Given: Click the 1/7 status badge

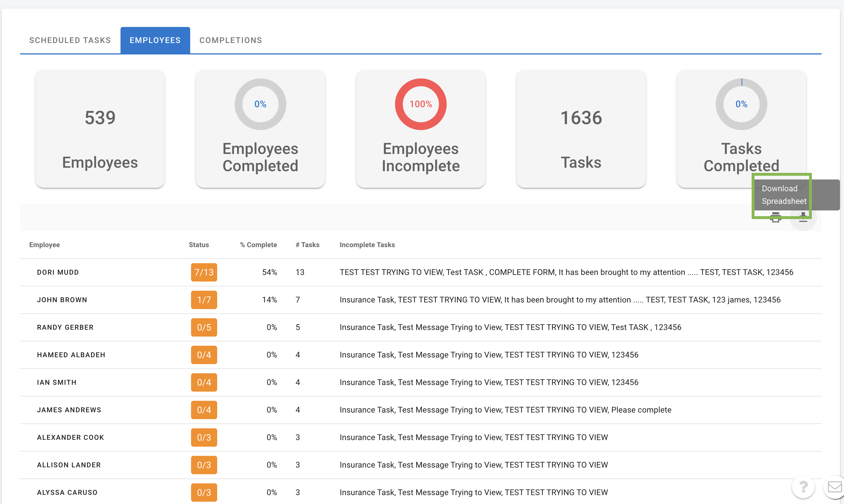Looking at the screenshot, I should (204, 300).
